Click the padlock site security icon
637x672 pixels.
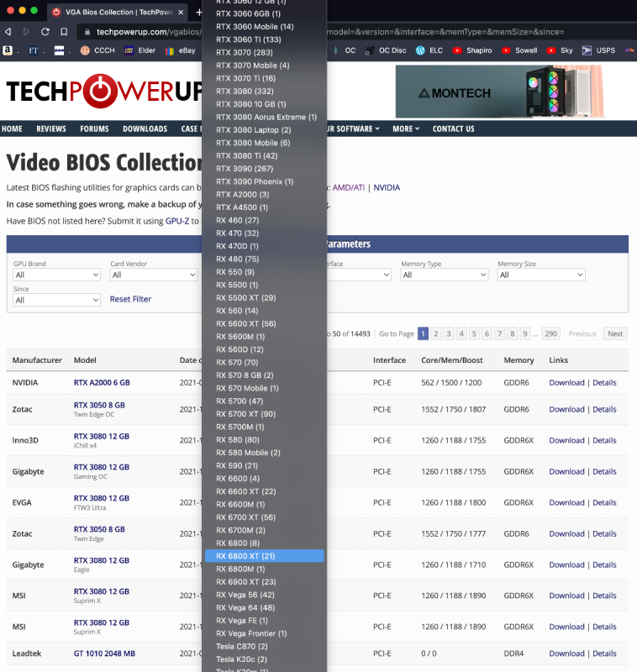click(x=87, y=32)
